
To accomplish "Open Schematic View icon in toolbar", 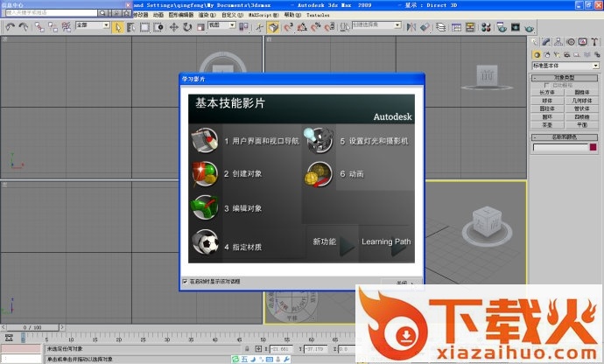I will pyautogui.click(x=470, y=27).
